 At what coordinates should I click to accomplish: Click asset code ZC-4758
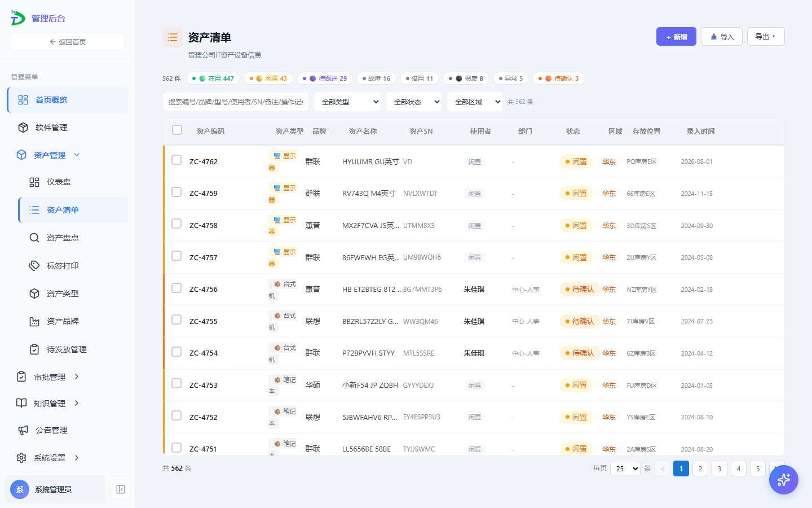coord(204,225)
